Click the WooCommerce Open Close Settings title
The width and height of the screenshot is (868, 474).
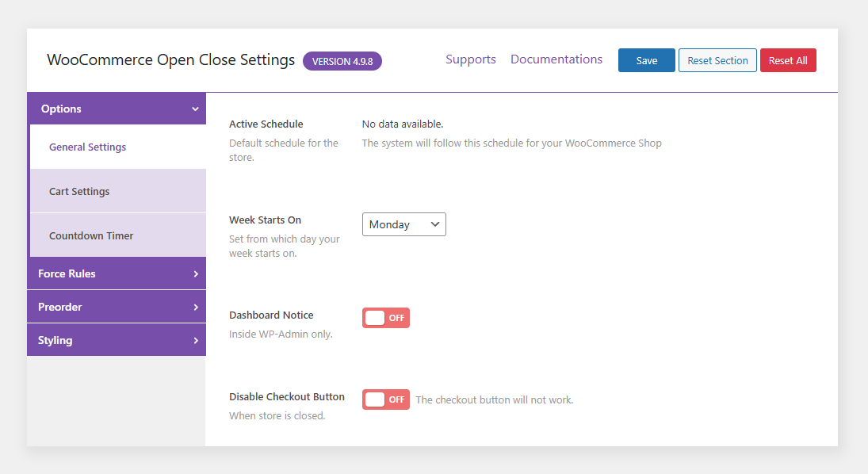tap(170, 59)
